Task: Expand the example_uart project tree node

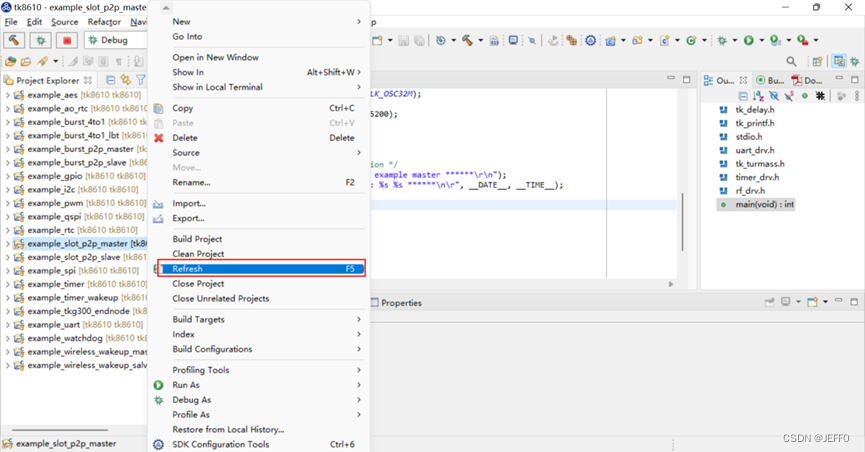Action: 7,325
